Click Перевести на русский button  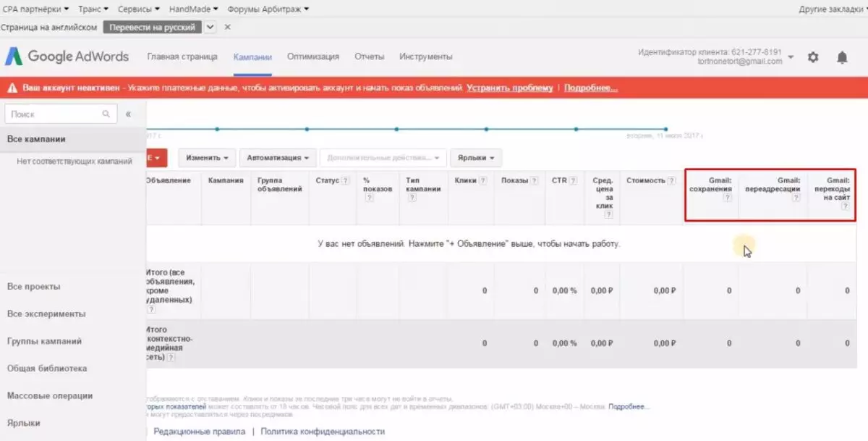tap(152, 27)
